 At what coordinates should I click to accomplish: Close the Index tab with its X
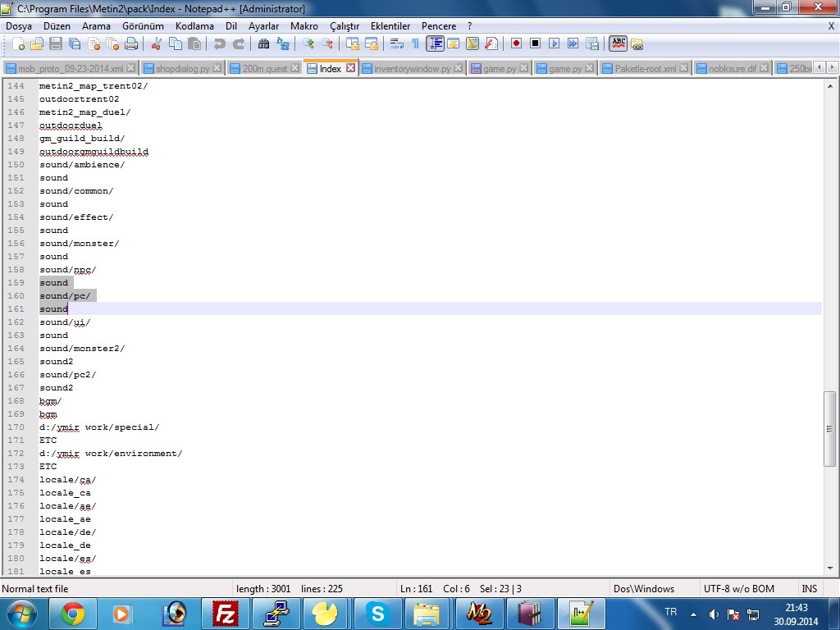(x=350, y=68)
